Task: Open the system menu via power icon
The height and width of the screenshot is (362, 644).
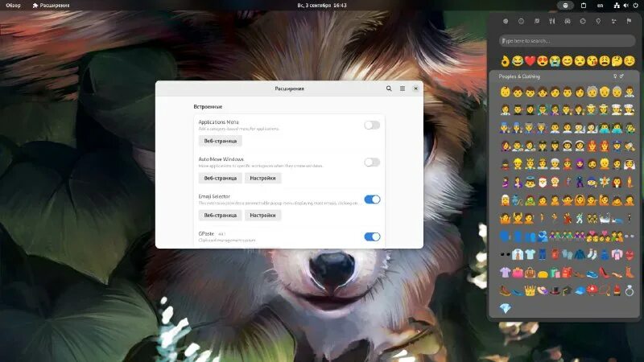Action: [635, 6]
